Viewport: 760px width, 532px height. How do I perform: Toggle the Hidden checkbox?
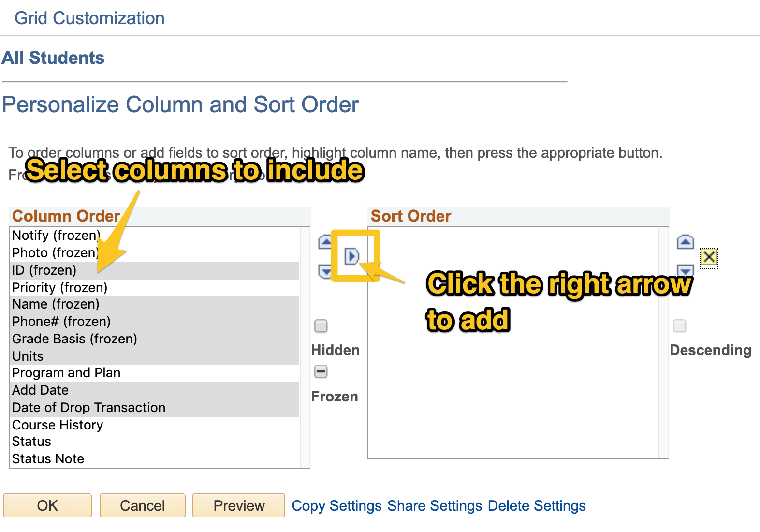(321, 325)
